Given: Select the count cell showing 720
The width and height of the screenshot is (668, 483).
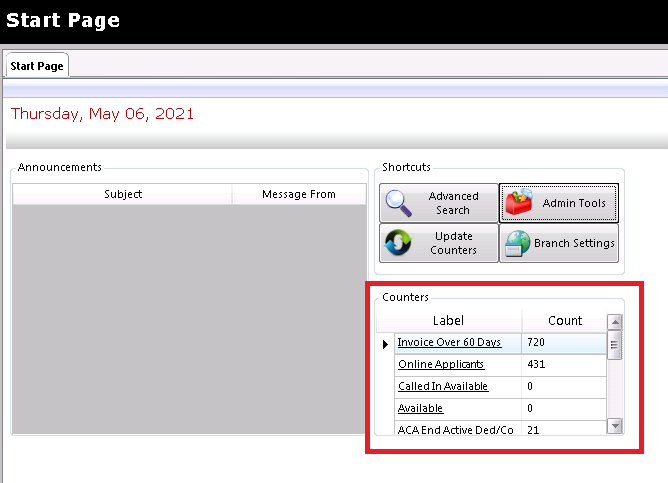Looking at the screenshot, I should tap(564, 343).
